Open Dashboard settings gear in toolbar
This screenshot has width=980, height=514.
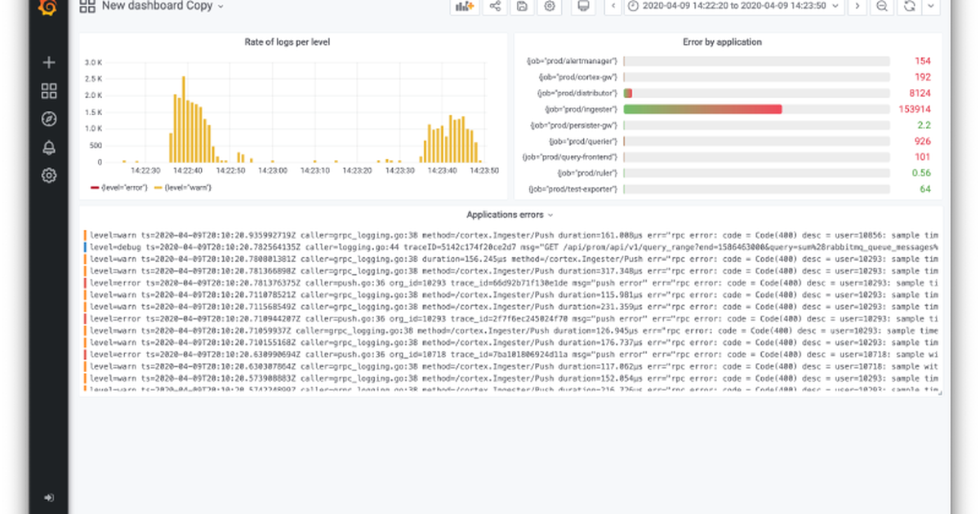click(x=550, y=7)
